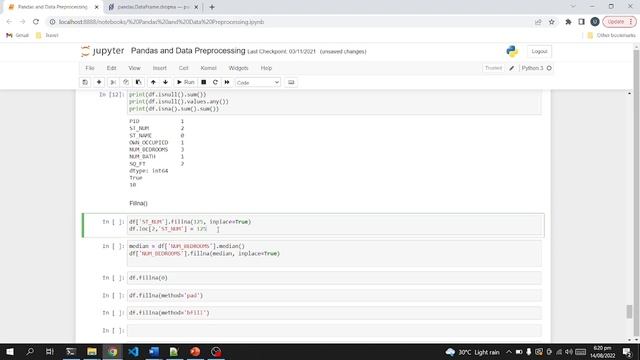
Task: Rename notebook via Pandas and Data Preprocessing title
Action: 188,51
